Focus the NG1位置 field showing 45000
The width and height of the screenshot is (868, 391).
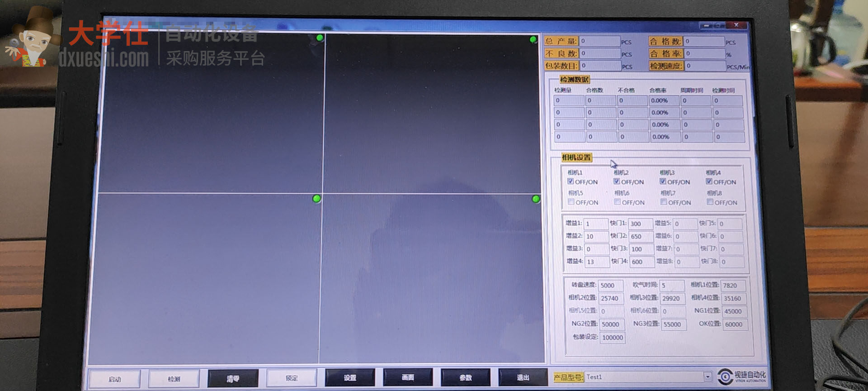click(735, 311)
